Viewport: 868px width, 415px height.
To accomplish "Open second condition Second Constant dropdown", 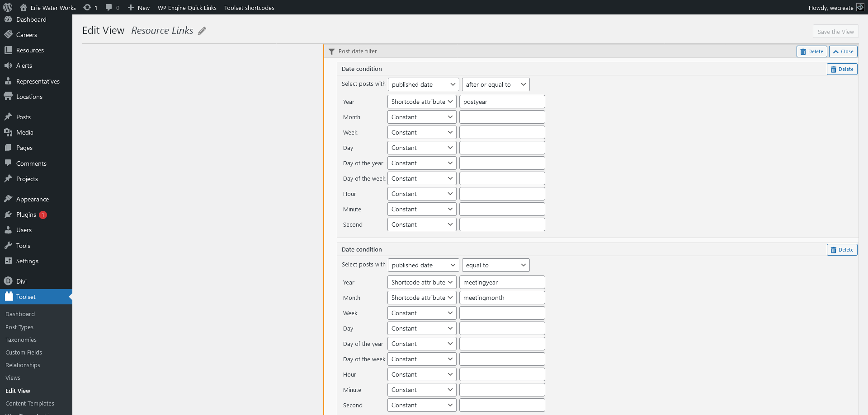I will [x=422, y=405].
